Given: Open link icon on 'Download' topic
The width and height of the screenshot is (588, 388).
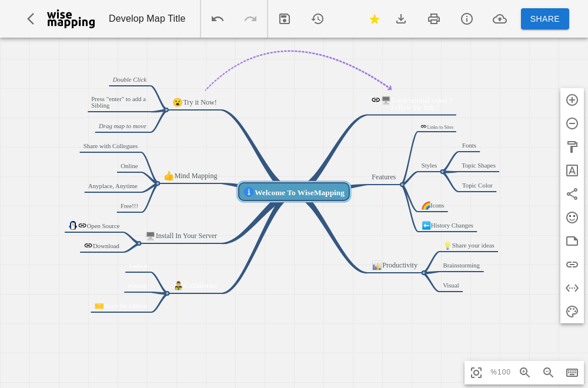Looking at the screenshot, I should 88,246.
